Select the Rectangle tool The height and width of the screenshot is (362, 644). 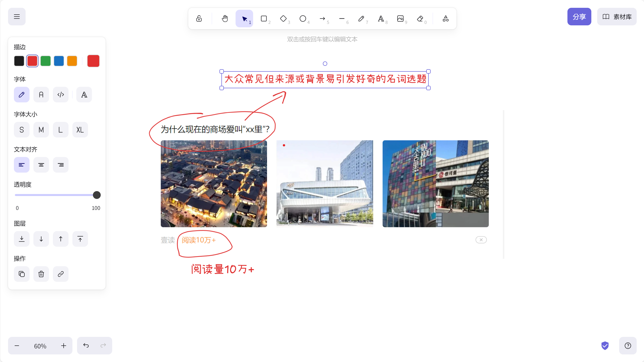click(x=264, y=19)
